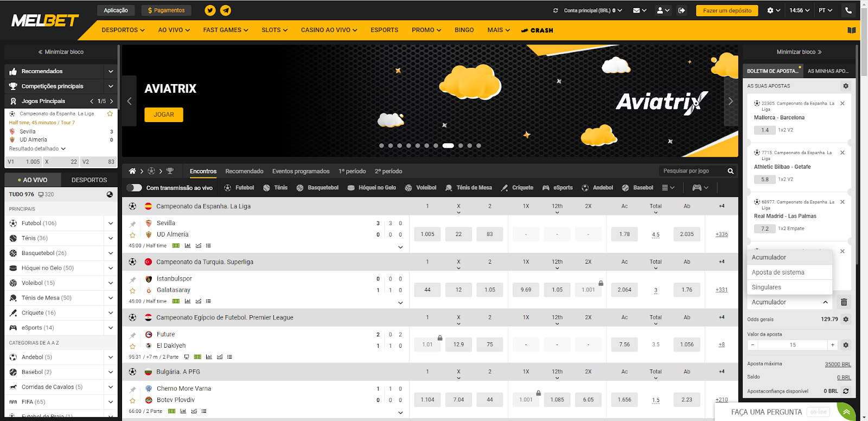Open the gamepad filter dropdown
This screenshot has width=868, height=421.
700,188
